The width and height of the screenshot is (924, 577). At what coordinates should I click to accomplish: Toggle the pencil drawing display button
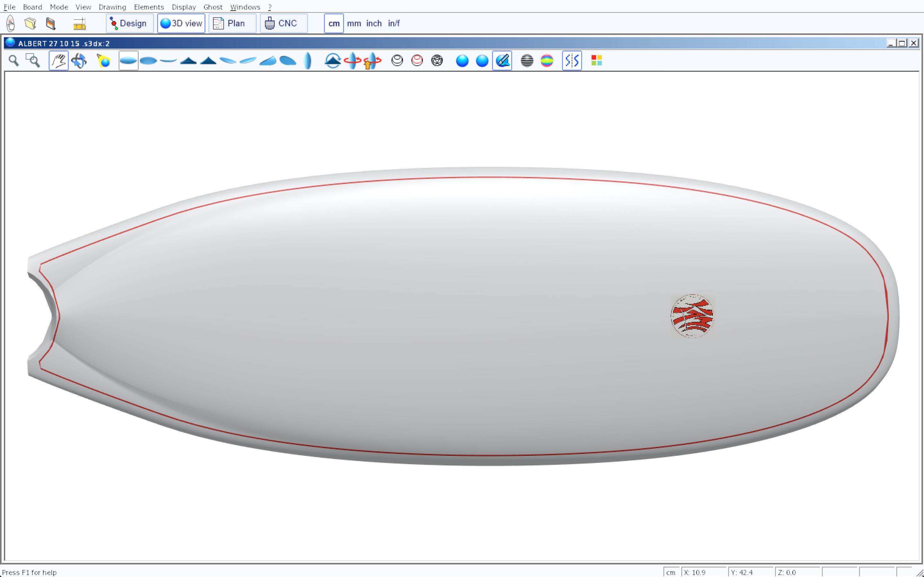pos(502,61)
